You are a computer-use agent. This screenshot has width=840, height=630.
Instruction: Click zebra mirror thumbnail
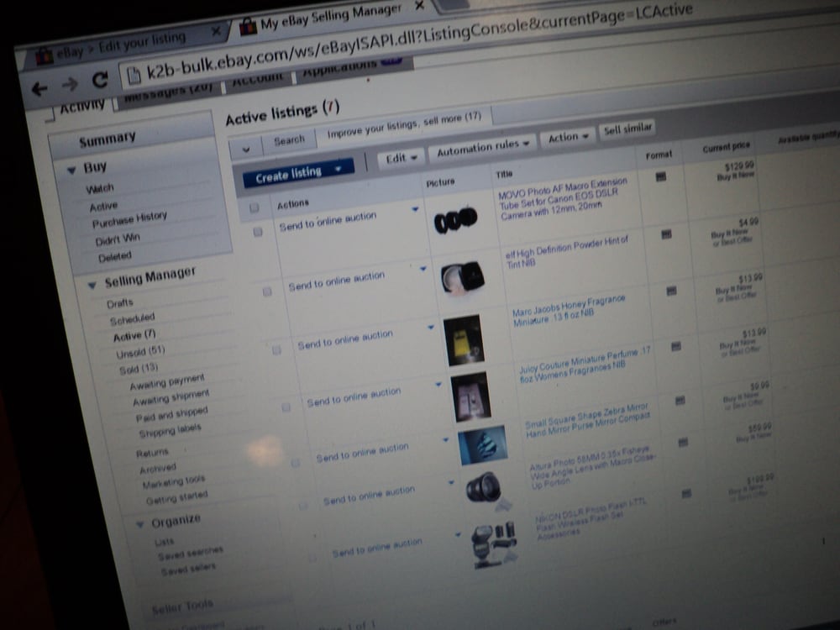(483, 444)
